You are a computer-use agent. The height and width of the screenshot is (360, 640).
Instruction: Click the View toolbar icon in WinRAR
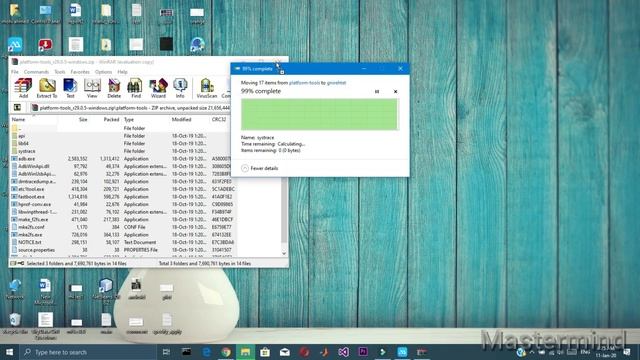pos(92,88)
